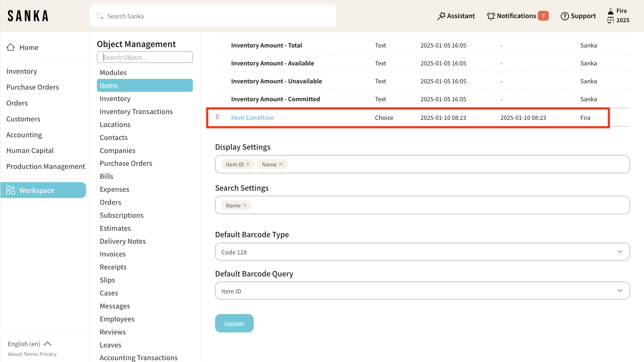
Task: Click the Support question mark icon
Action: [x=565, y=16]
